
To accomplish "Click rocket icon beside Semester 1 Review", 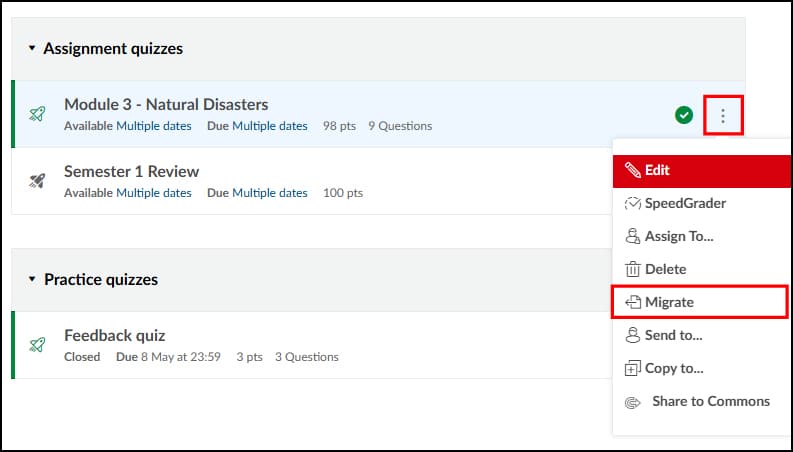I will pyautogui.click(x=37, y=181).
